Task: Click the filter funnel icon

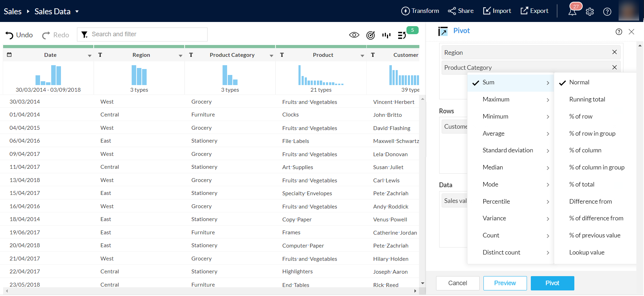Action: tap(84, 35)
